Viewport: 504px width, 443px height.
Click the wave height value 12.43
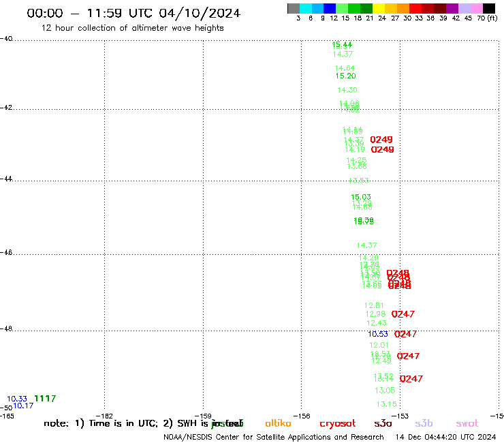(377, 323)
